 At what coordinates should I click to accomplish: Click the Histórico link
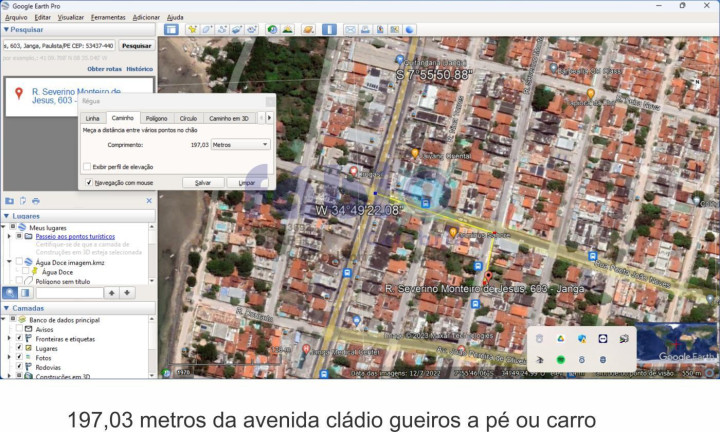pos(140,69)
